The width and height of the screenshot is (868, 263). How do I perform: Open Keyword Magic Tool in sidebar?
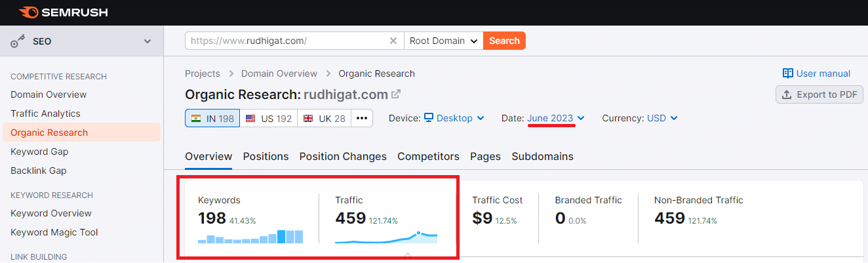tap(54, 232)
